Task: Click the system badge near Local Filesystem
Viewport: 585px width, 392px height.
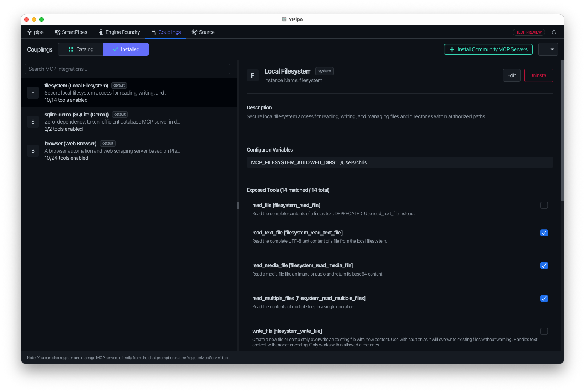Action: click(x=325, y=71)
